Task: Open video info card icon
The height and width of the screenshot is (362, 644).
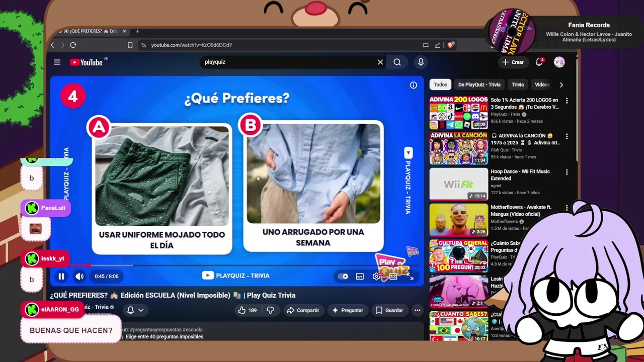Action: 413,85
